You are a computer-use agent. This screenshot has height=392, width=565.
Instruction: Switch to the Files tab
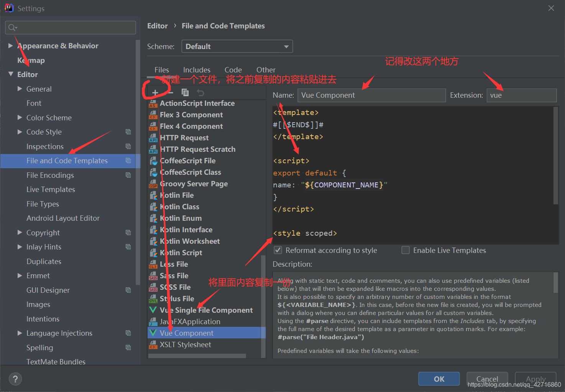[162, 70]
